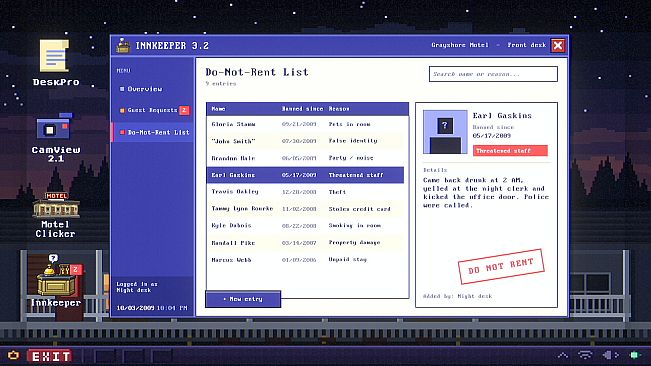The width and height of the screenshot is (651, 366).
Task: Open the DeskPro desktop icon
Action: coord(56,63)
